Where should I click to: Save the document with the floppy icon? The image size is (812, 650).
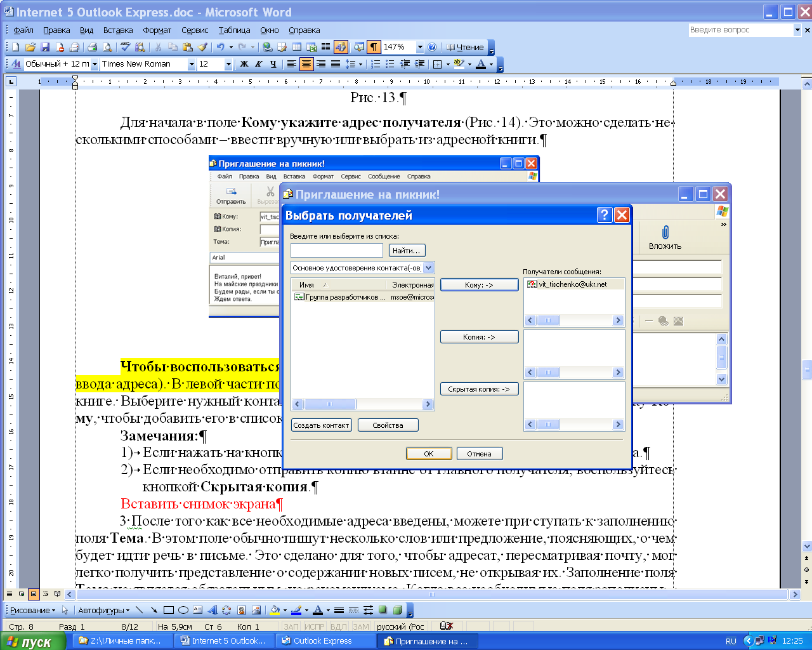[45, 47]
